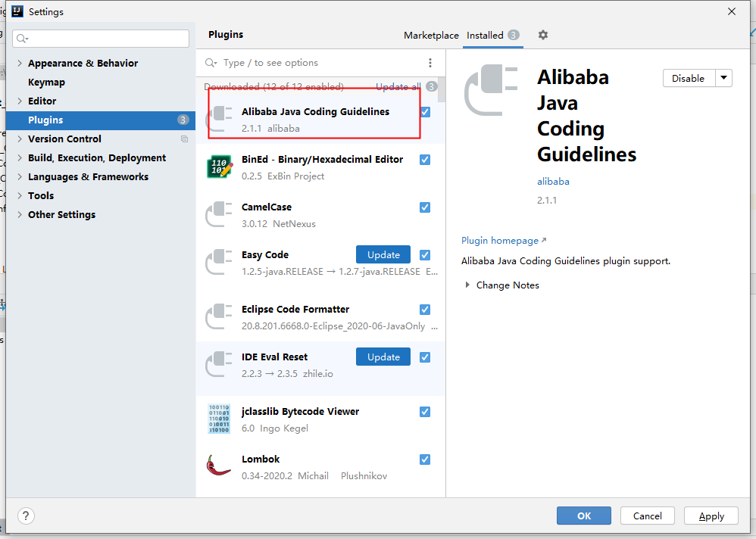Expand Languages & Frameworks node
The image size is (756, 539).
click(20, 176)
